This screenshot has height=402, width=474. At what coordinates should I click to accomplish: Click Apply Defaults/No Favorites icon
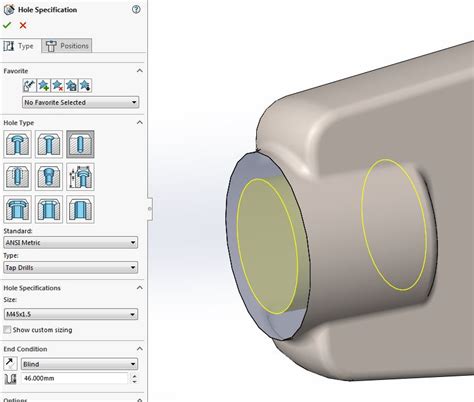[x=29, y=86]
